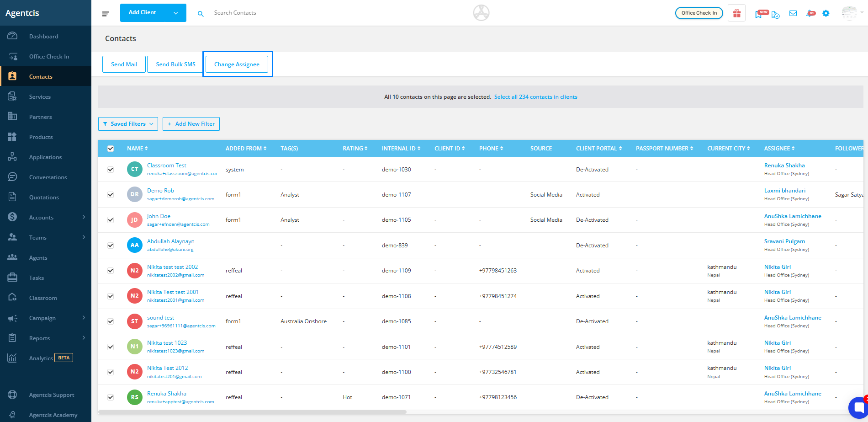Uncheck the Nikita test test 2002 checkbox
The height and width of the screenshot is (422, 868).
tap(111, 271)
